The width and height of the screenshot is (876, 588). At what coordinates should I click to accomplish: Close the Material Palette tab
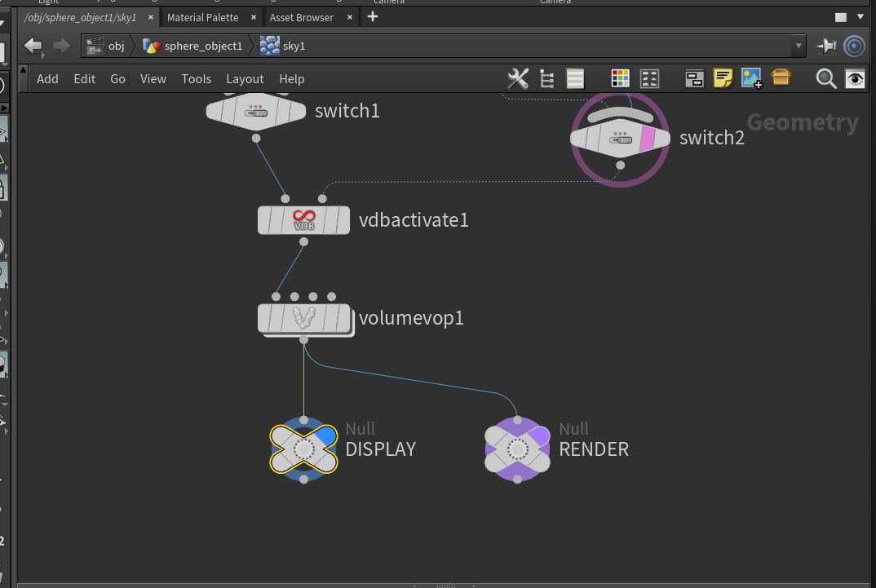click(x=254, y=17)
